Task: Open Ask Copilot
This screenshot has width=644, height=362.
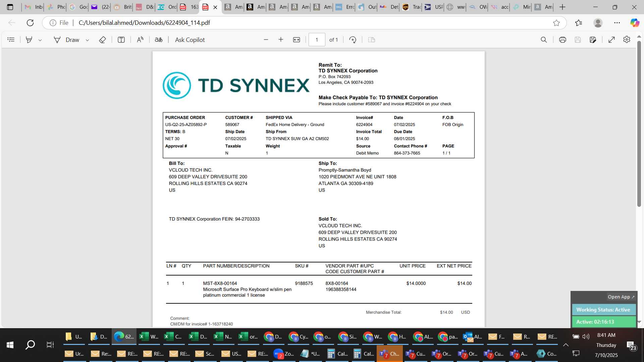Action: (x=190, y=40)
